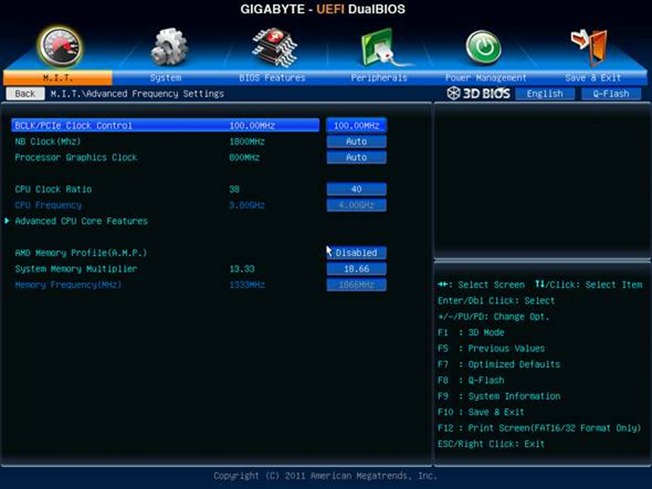652x489 pixels.
Task: Click the F1 3D Mode help line
Action: pyautogui.click(x=471, y=333)
